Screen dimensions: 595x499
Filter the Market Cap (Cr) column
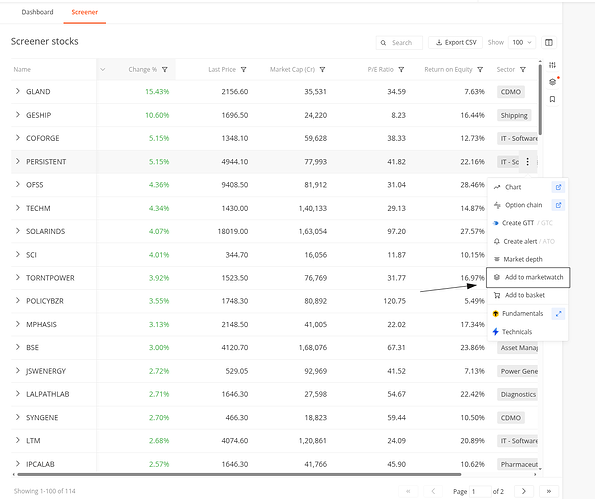pyautogui.click(x=322, y=69)
